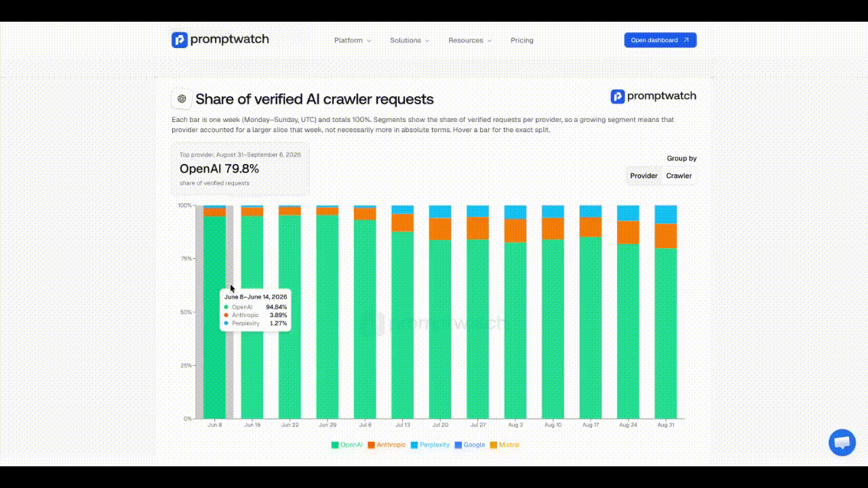Open the chat support bubble icon
868x488 pixels.
point(842,443)
